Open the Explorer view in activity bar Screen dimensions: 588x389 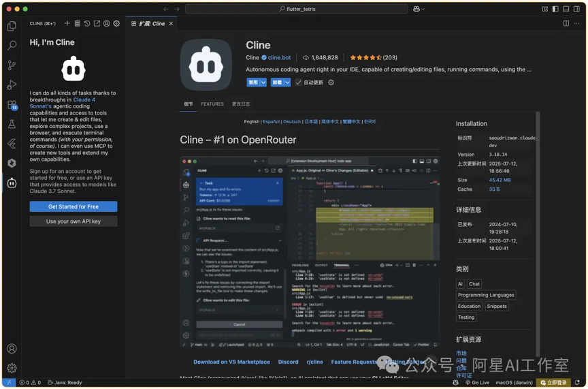tap(12, 26)
